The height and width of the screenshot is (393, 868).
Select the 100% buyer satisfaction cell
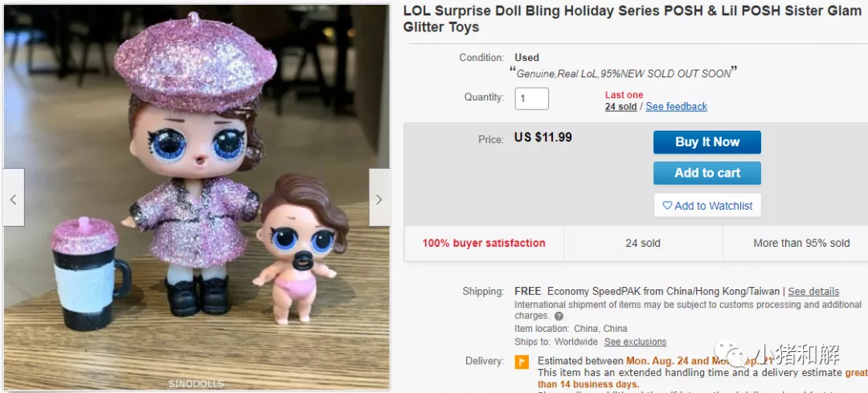pos(484,243)
